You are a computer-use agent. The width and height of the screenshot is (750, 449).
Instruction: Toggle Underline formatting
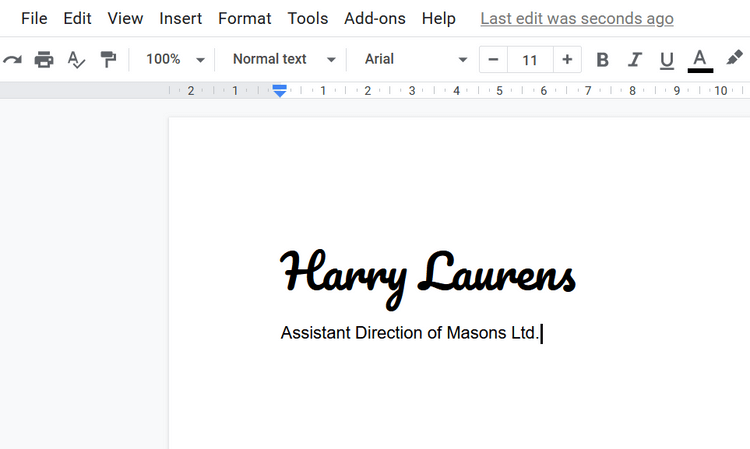click(x=667, y=60)
